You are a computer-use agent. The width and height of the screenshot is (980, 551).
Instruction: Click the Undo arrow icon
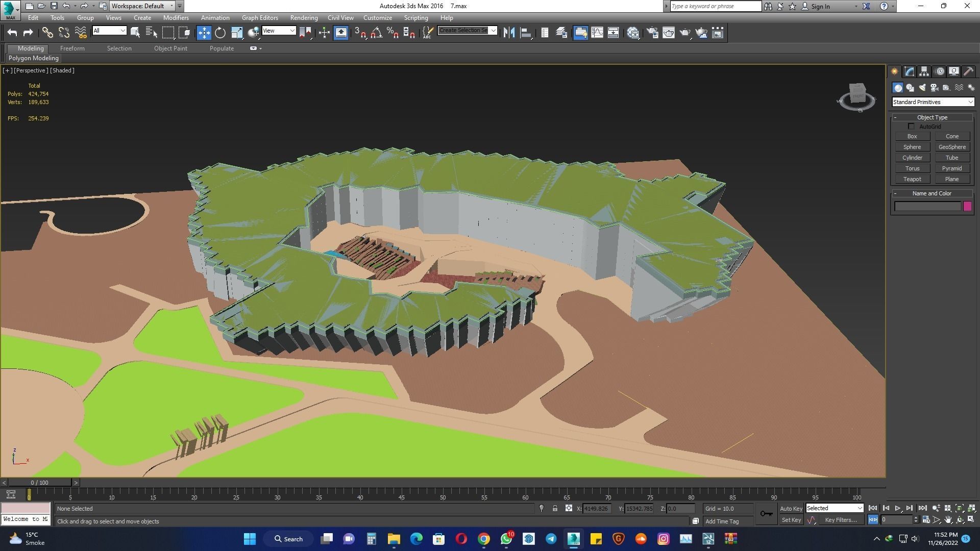pyautogui.click(x=12, y=33)
